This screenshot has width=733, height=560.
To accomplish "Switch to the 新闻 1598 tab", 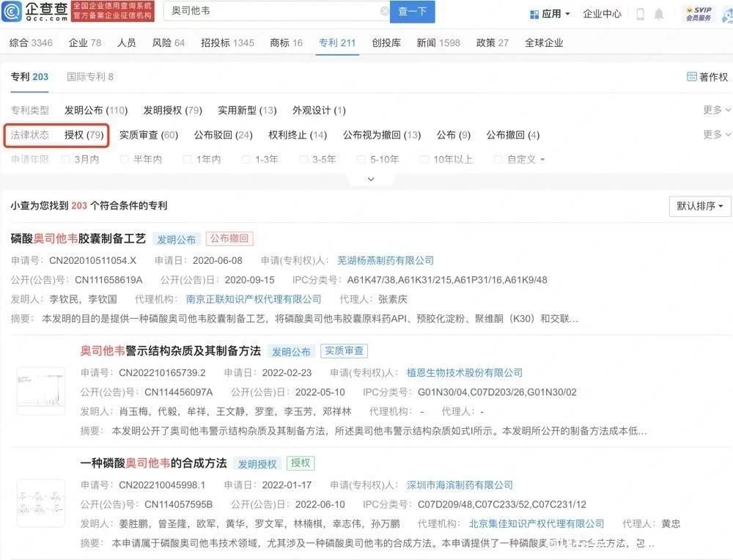I will 438,43.
